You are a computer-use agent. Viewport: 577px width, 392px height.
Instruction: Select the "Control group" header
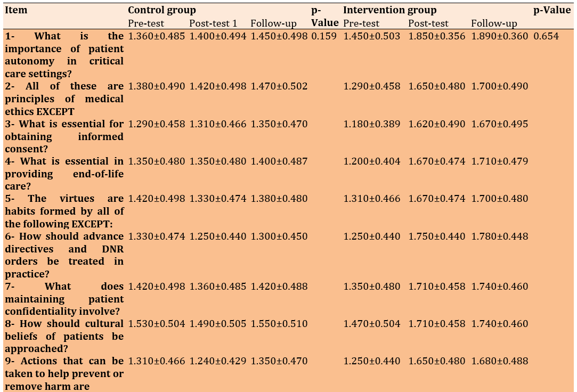click(x=162, y=10)
